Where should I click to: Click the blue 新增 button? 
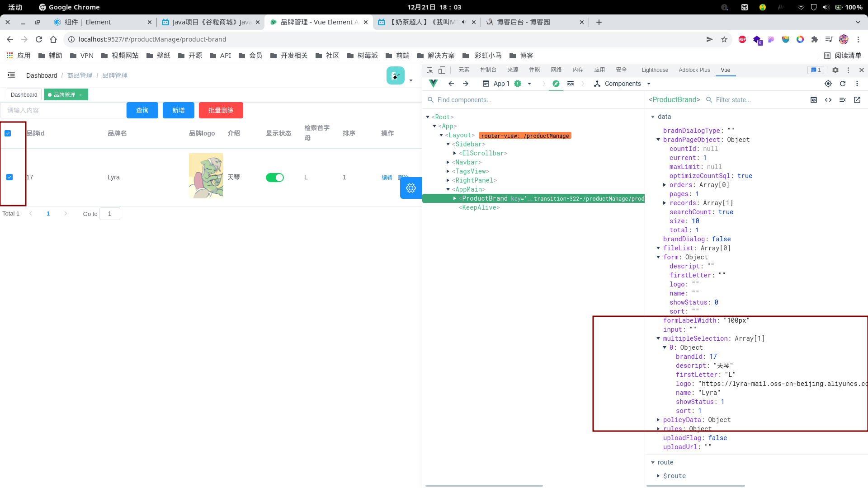(178, 110)
